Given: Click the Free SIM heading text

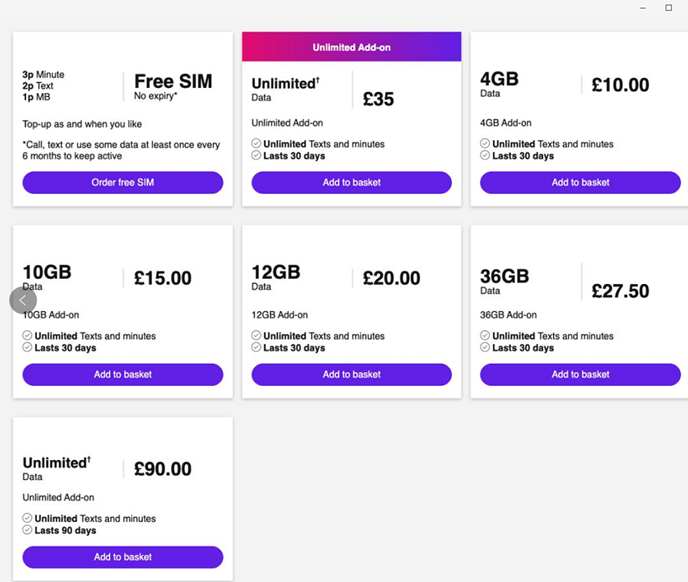Looking at the screenshot, I should [x=173, y=82].
